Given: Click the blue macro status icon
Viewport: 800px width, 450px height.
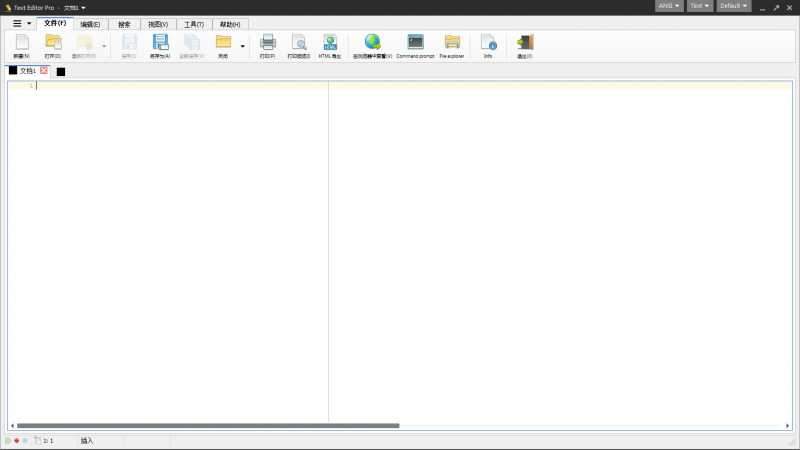Looking at the screenshot, I should (24, 440).
